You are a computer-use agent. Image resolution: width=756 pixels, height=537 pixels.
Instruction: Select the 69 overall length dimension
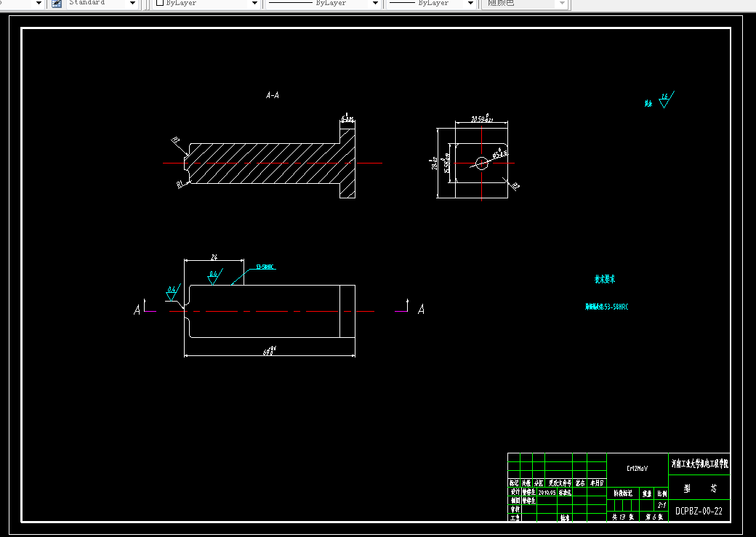pyautogui.click(x=270, y=351)
